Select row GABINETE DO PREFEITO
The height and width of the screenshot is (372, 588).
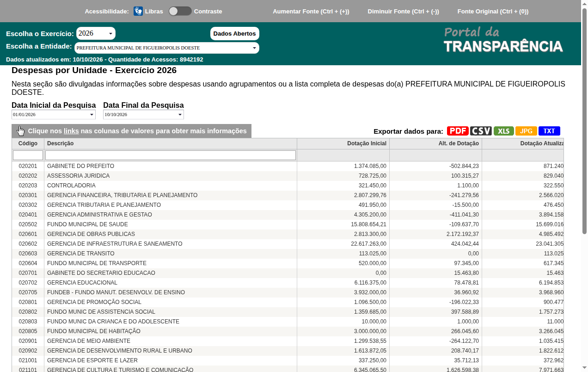288,166
